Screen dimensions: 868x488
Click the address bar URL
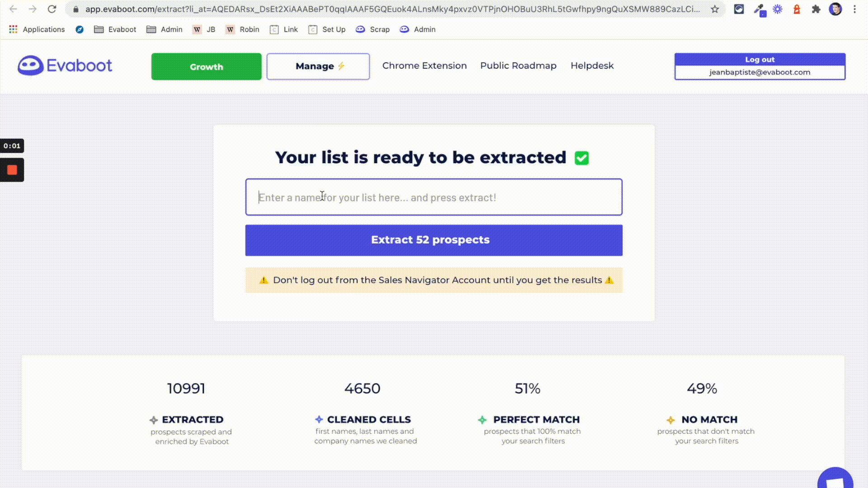[x=392, y=9]
